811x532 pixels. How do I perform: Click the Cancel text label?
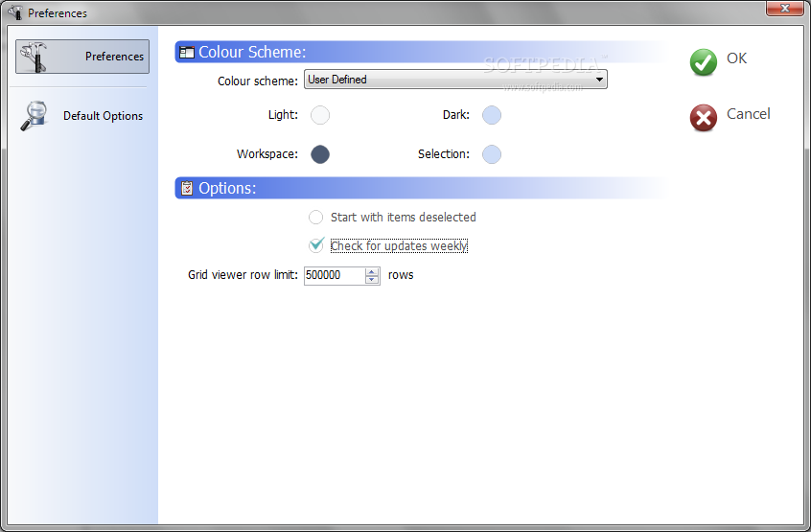click(x=749, y=114)
